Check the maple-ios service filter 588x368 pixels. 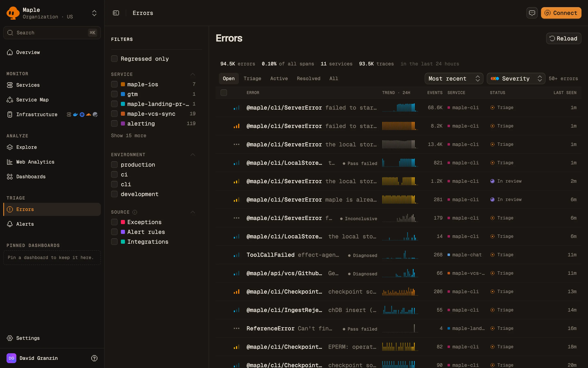pyautogui.click(x=114, y=84)
